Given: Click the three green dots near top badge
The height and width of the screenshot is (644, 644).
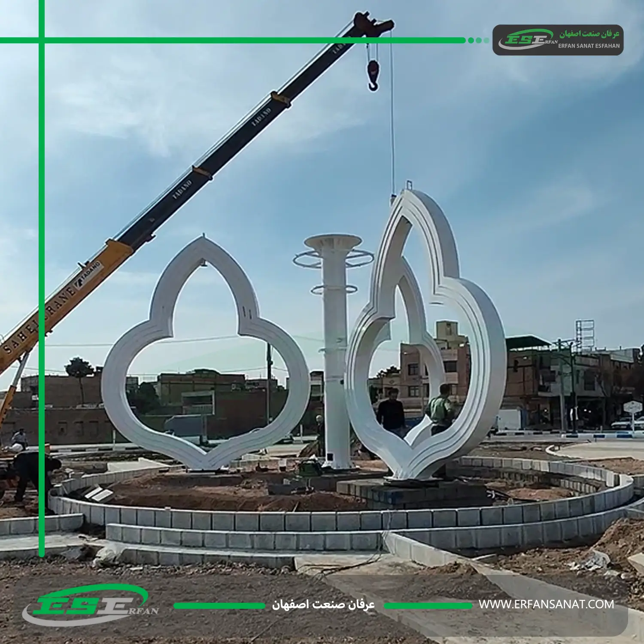Looking at the screenshot, I should coord(478,40).
